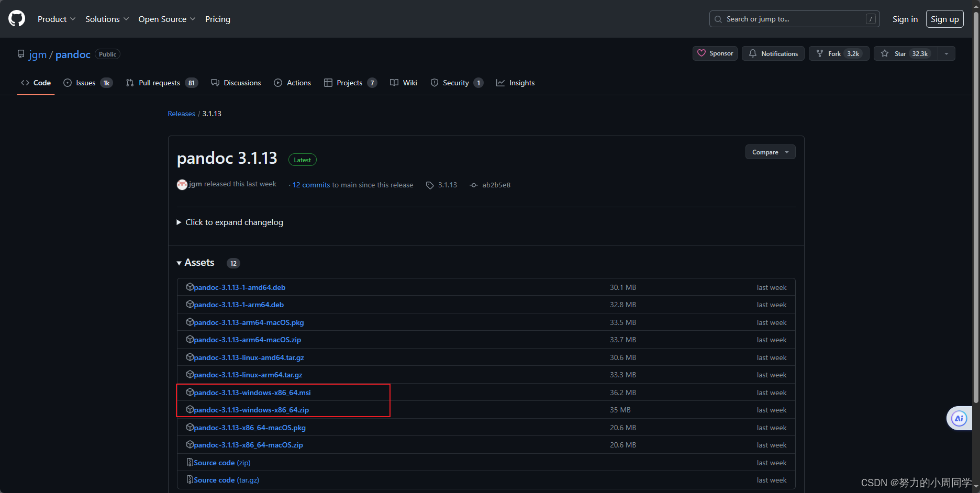
Task: Switch to the Pull requests tab
Action: coord(162,83)
